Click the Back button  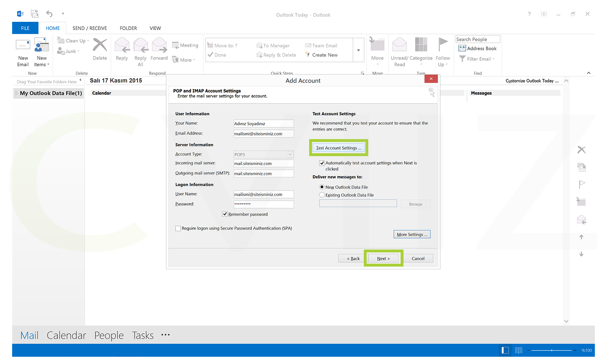click(x=353, y=258)
